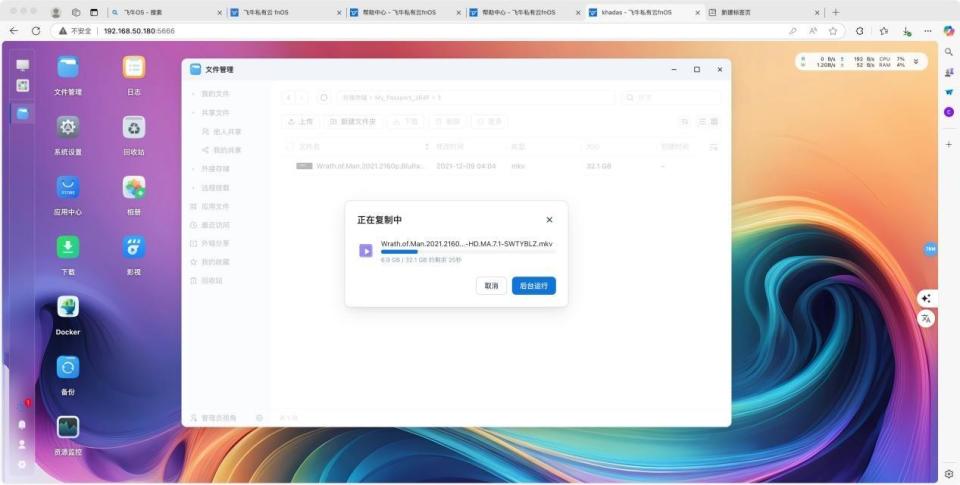Click the notification bell with red badge
The width and height of the screenshot is (960, 485).
(22, 424)
